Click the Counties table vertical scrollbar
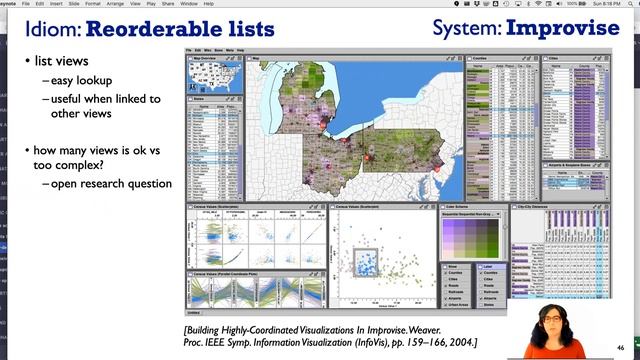 [537, 135]
